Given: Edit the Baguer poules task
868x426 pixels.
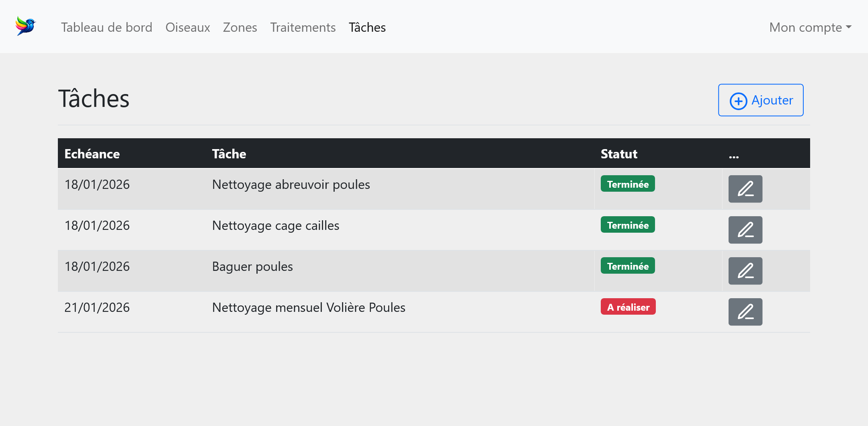Looking at the screenshot, I should [x=745, y=271].
